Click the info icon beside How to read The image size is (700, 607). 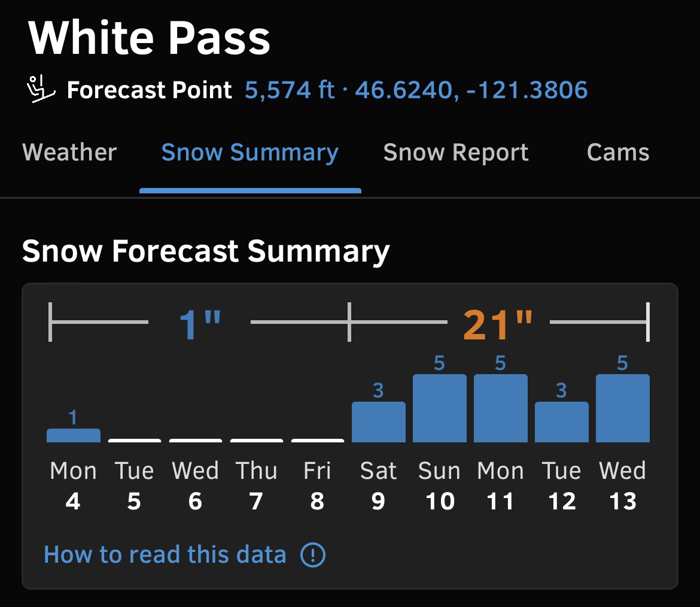point(312,555)
